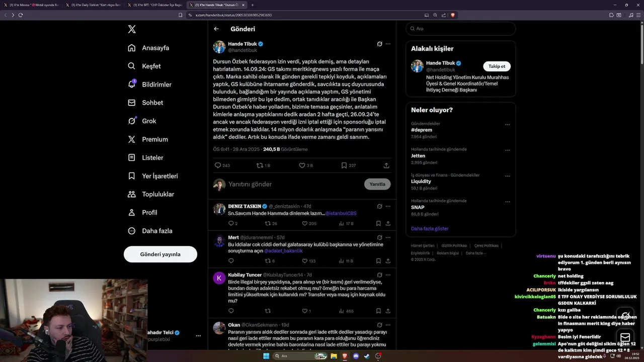
Task: Click the X logo in the sidebar
Action: [132, 29]
